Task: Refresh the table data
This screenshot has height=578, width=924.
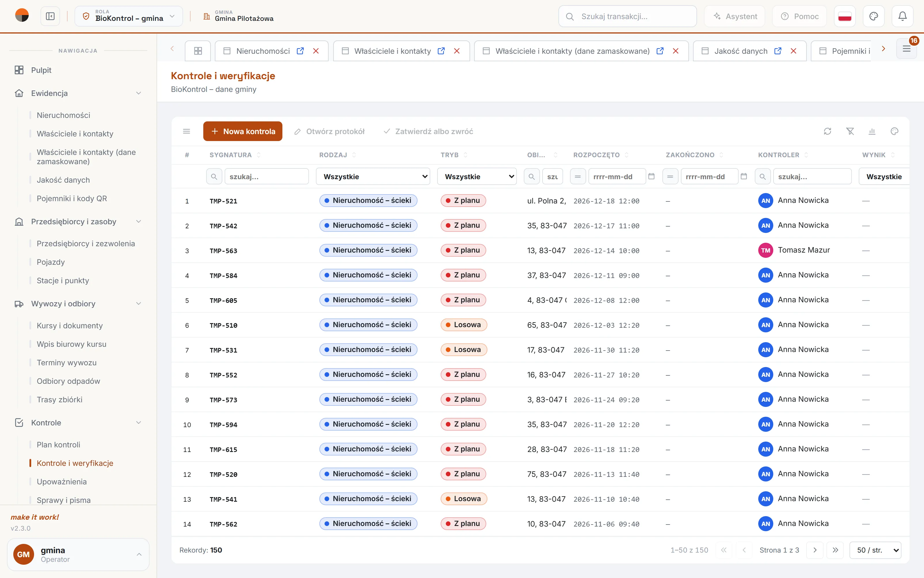Action: coord(827,131)
